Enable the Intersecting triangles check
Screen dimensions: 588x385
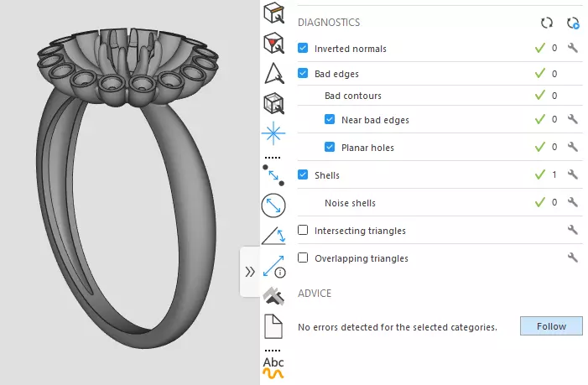tap(304, 231)
